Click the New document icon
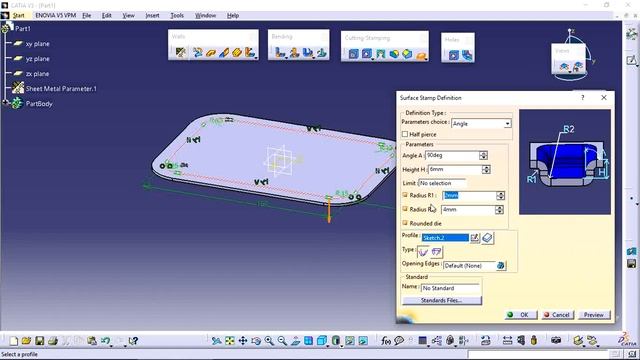Viewport: 640px width, 360px height. [x=13, y=340]
